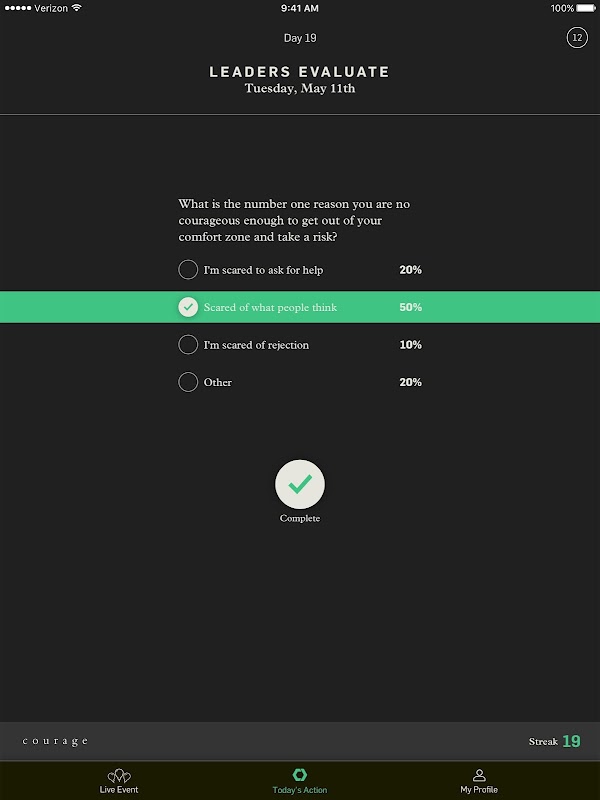Viewport: 600px width, 800px height.
Task: Tap the My Profile person icon
Action: click(479, 776)
